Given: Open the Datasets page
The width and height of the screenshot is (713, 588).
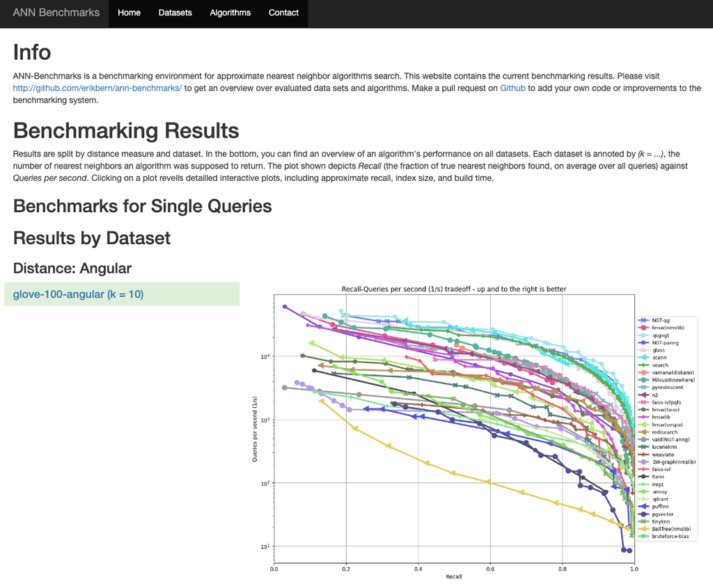Looking at the screenshot, I should [175, 13].
